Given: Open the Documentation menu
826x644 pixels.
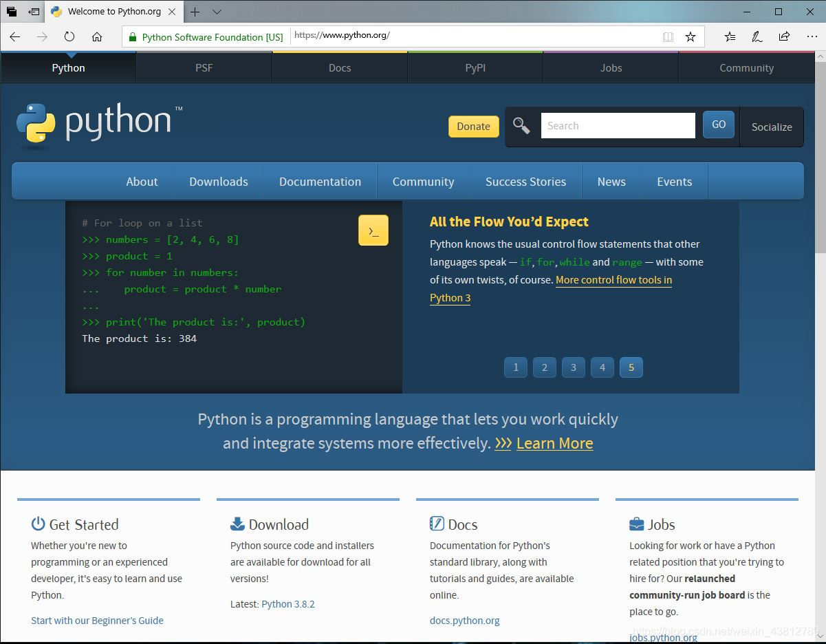Looking at the screenshot, I should [320, 182].
